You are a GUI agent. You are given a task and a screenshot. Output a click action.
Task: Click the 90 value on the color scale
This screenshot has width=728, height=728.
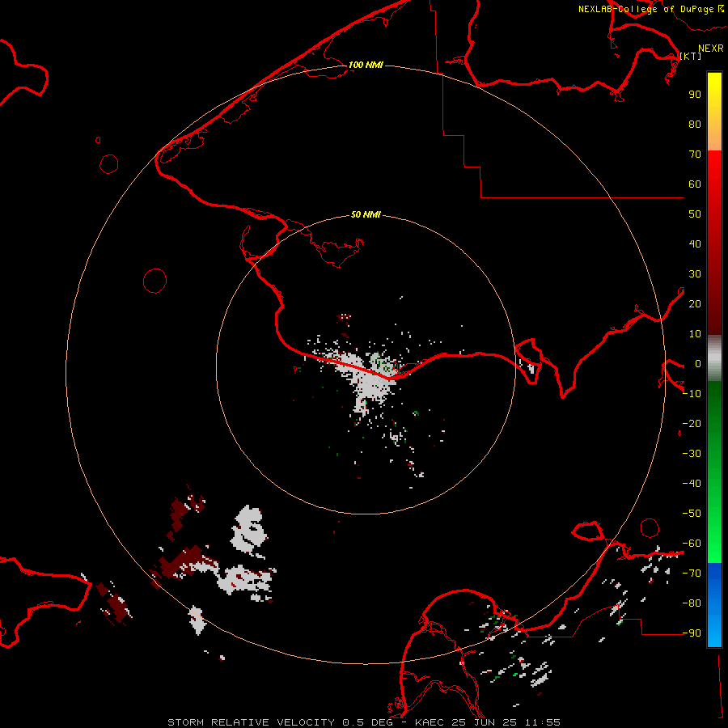(695, 95)
